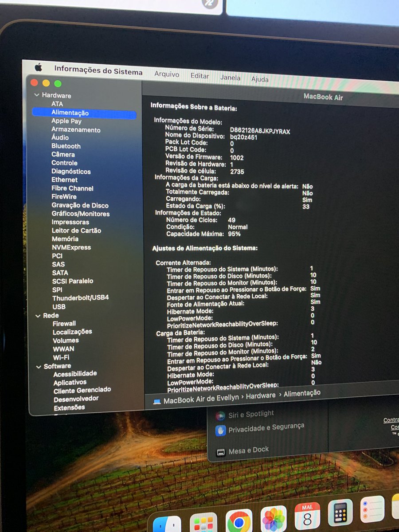
Task: Select Thunderbolt/USB4 in the sidebar
Action: (x=81, y=298)
